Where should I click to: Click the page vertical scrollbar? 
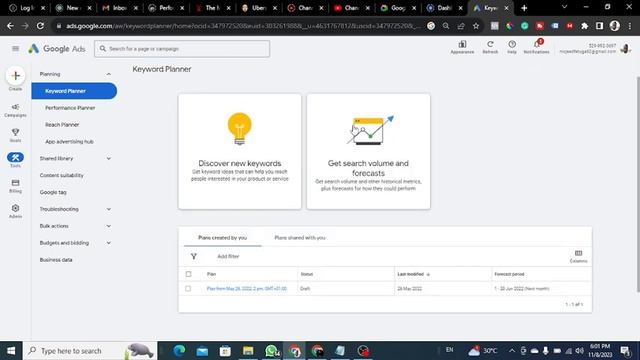pos(638,184)
